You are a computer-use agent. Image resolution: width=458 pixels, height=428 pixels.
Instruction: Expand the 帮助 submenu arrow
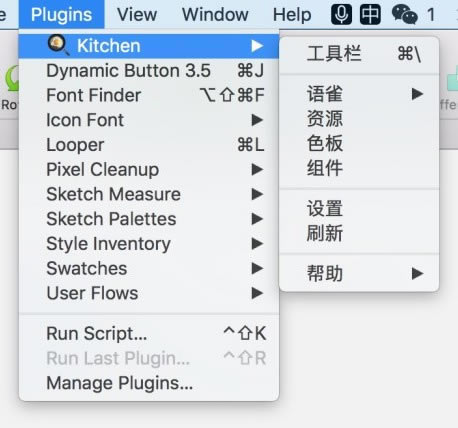pyautogui.click(x=417, y=274)
